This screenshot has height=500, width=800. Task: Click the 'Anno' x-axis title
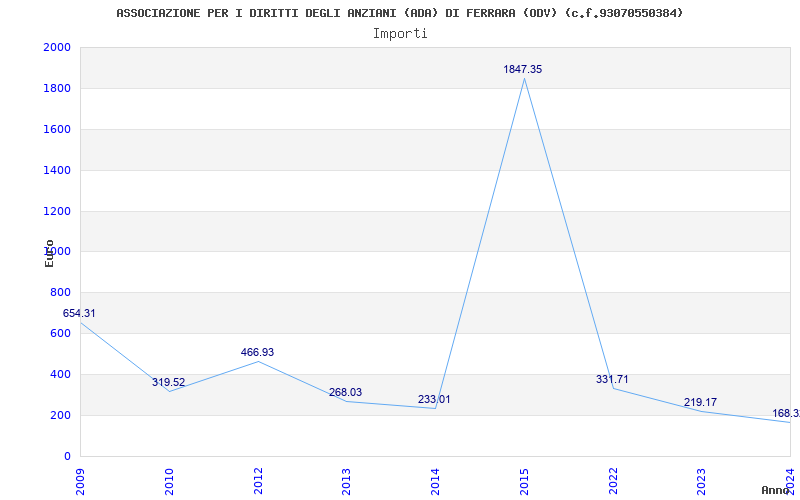coord(776,490)
